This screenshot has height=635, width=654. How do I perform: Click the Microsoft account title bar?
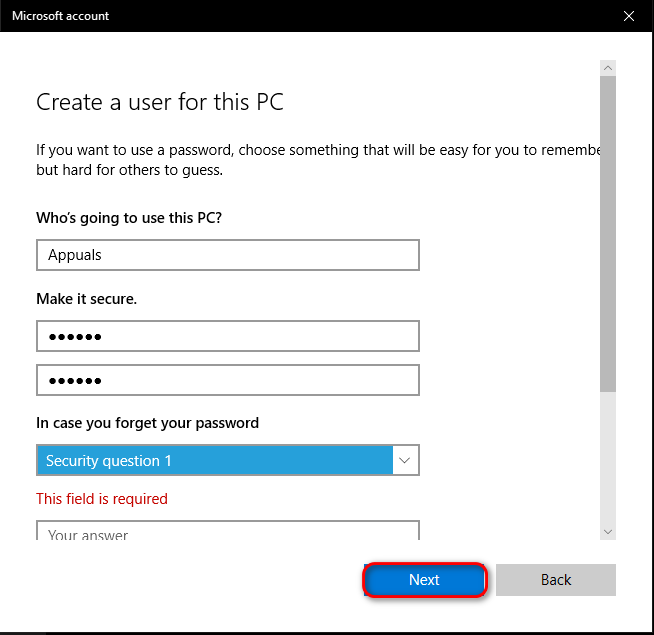(300, 16)
